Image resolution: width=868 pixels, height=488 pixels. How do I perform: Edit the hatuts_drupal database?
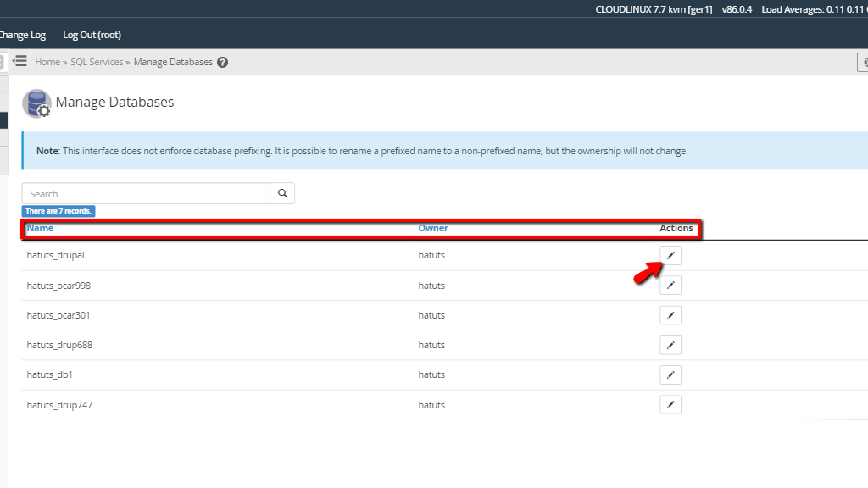click(x=670, y=256)
